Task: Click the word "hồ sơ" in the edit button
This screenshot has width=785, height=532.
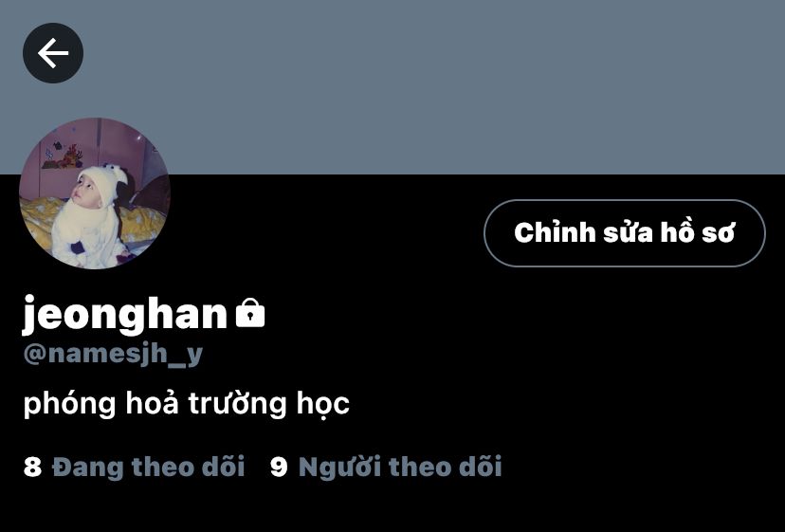Action: click(x=698, y=233)
